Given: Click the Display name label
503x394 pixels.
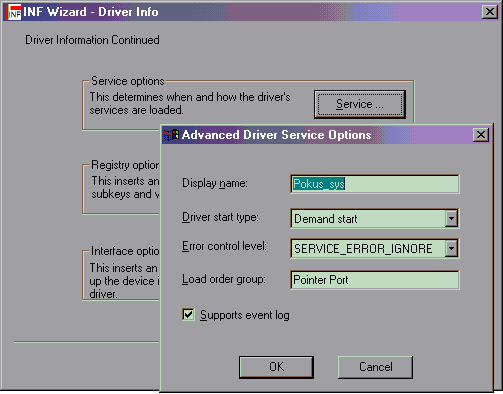Looking at the screenshot, I should pos(215,183).
